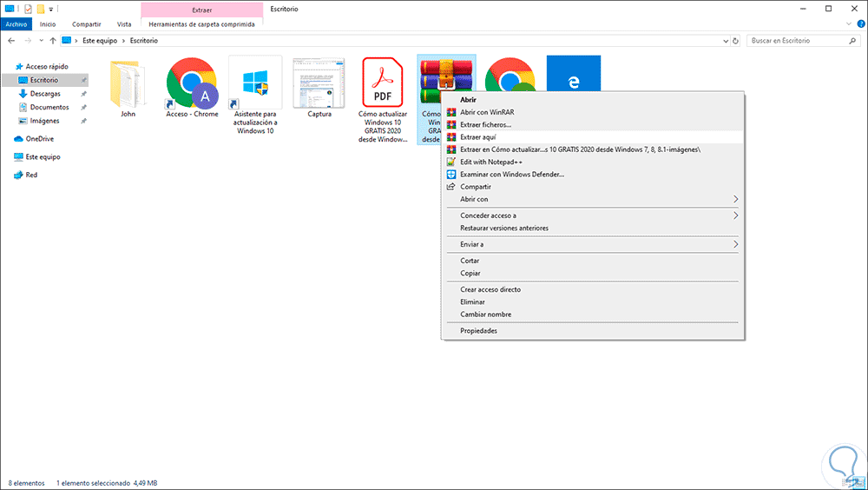The width and height of the screenshot is (868, 490).
Task: Open the Archivo ribbon tab
Action: [x=16, y=24]
